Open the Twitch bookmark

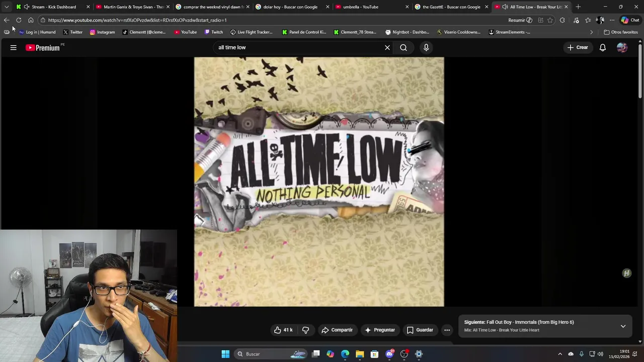[x=214, y=32]
